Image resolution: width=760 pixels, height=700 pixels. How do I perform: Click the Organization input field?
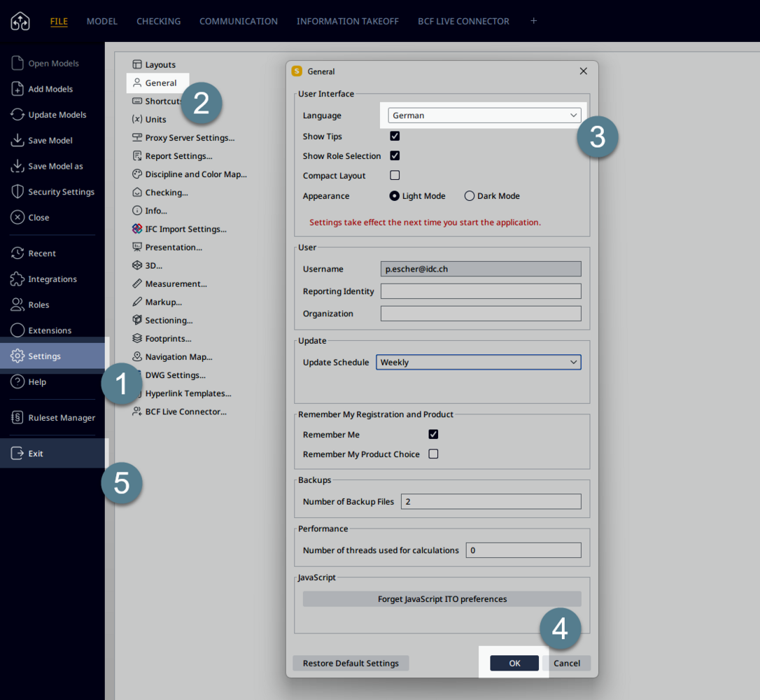point(481,314)
